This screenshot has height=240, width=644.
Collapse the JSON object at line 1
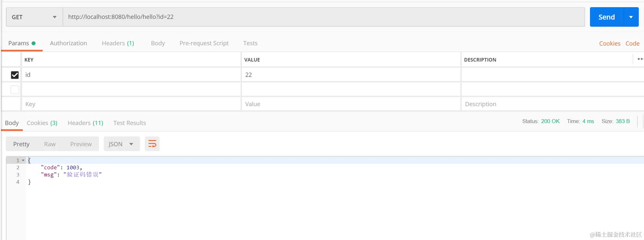23,160
